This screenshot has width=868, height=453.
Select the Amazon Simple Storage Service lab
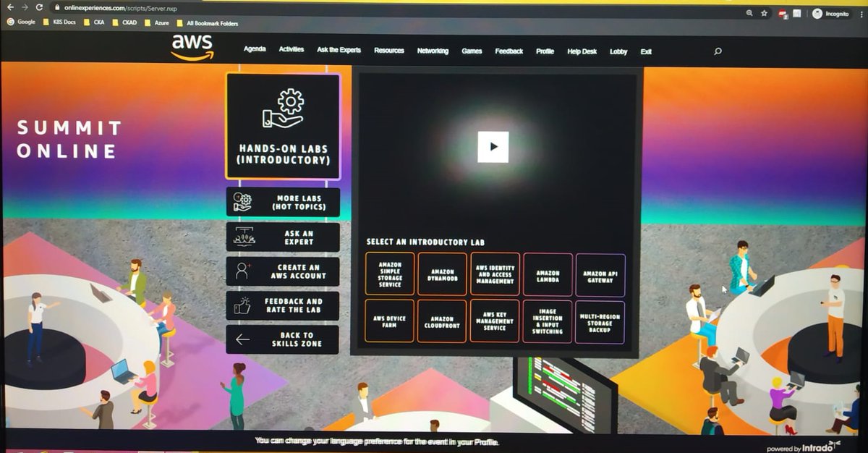tap(390, 274)
